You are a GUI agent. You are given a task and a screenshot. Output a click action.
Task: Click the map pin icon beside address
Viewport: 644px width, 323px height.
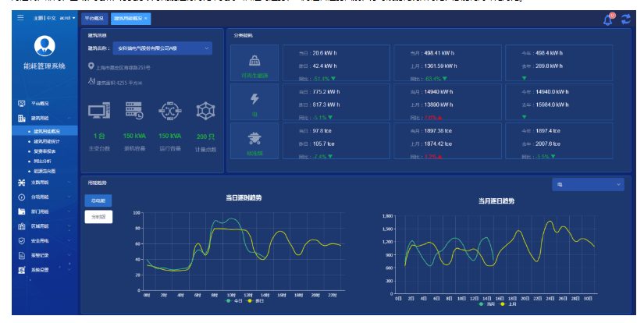pos(91,66)
